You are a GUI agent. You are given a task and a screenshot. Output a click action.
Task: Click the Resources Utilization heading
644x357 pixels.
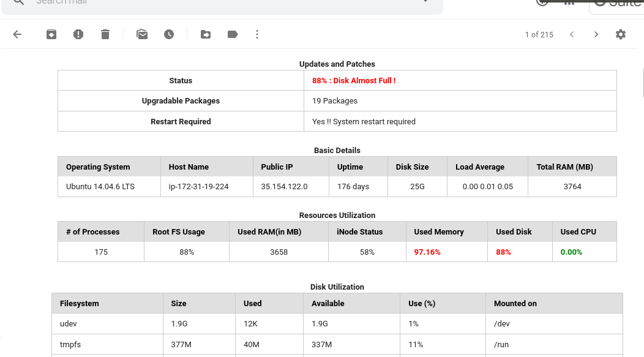(x=337, y=216)
